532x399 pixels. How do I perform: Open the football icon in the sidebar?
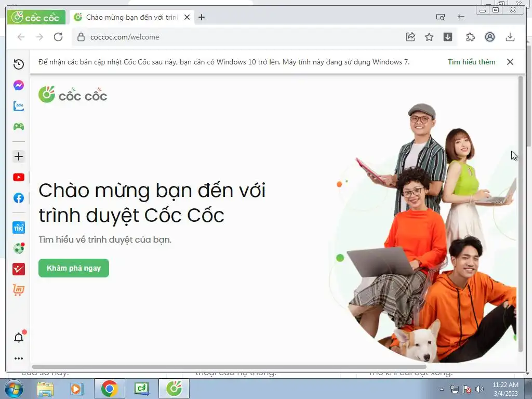(19, 248)
